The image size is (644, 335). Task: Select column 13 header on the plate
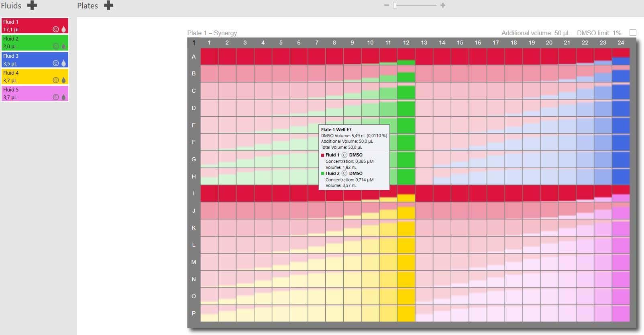(x=424, y=43)
